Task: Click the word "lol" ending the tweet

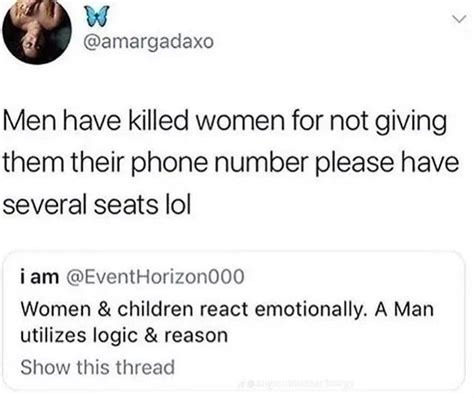Action: (x=178, y=204)
